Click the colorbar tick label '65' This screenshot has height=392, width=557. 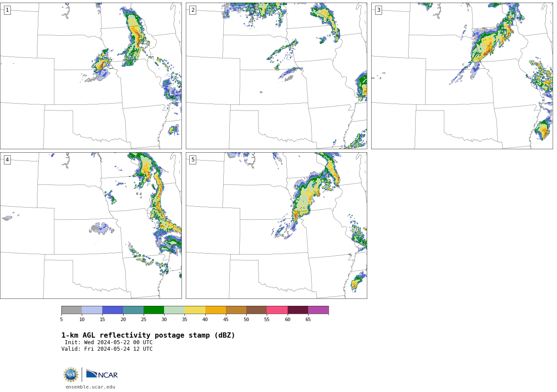tap(308, 320)
